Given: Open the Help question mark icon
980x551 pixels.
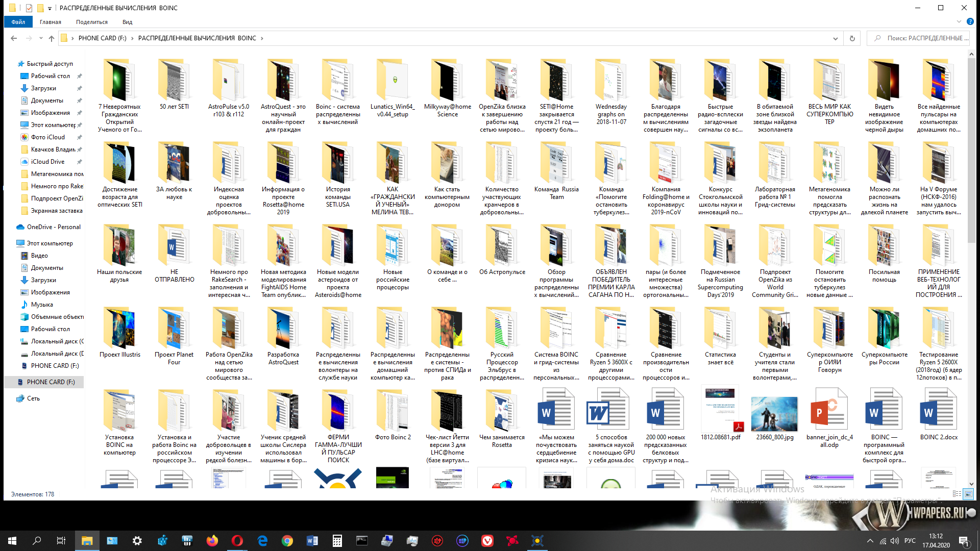Looking at the screenshot, I should (970, 22).
